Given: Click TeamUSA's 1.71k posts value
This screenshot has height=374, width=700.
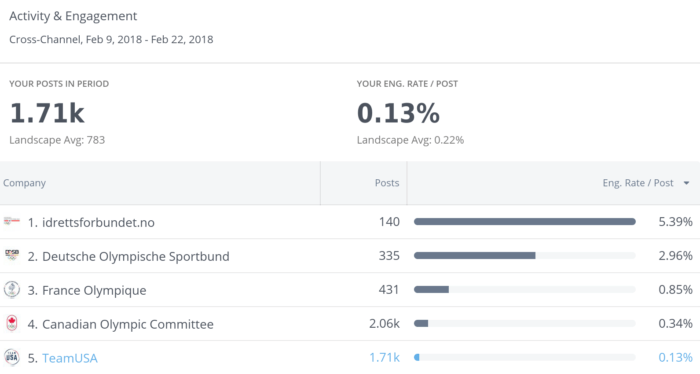Looking at the screenshot, I should point(384,357).
